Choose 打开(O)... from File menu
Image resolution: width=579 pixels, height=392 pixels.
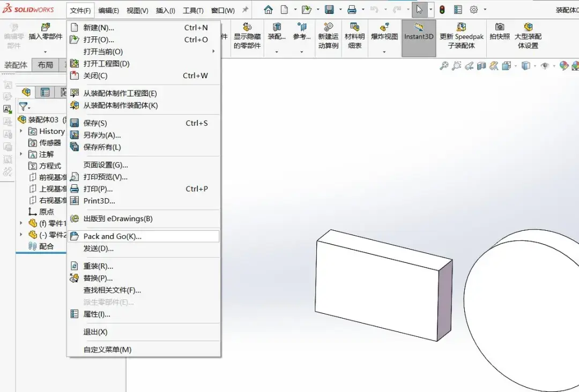(x=144, y=40)
